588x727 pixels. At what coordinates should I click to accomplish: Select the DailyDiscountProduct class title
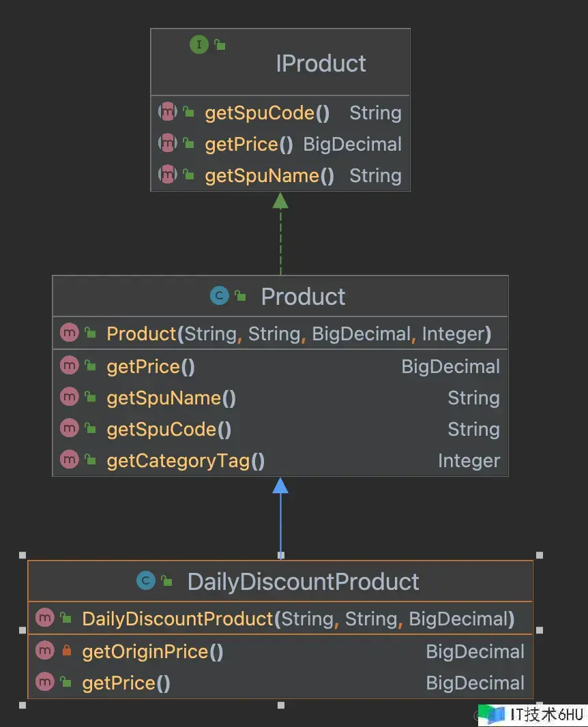(303, 582)
